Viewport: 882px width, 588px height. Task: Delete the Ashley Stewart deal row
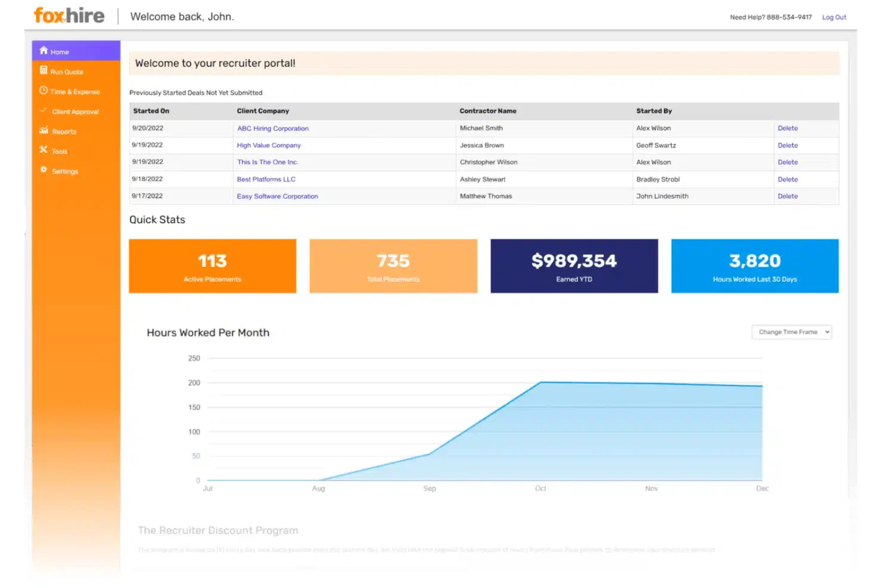pos(787,179)
